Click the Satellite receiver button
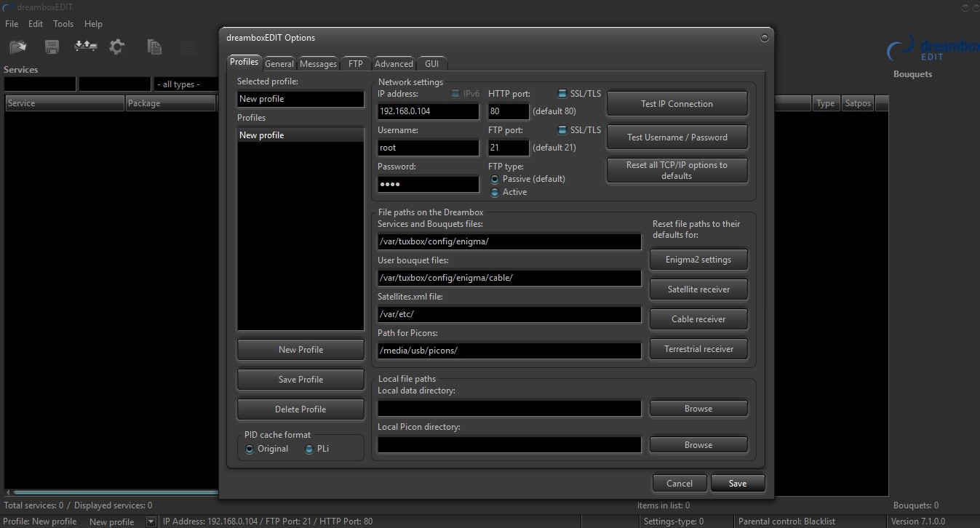The width and height of the screenshot is (980, 528). [698, 289]
